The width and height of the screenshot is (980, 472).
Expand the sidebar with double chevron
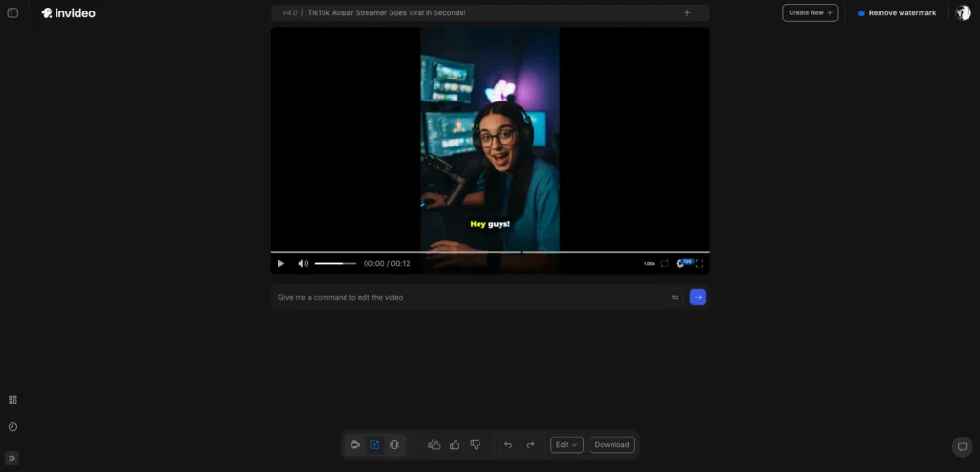pyautogui.click(x=11, y=459)
